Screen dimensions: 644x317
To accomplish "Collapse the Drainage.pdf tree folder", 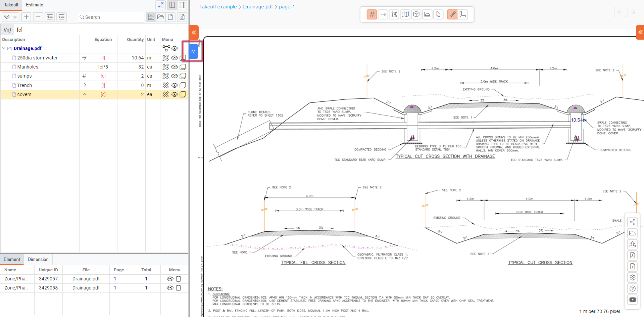I will (x=4, y=48).
